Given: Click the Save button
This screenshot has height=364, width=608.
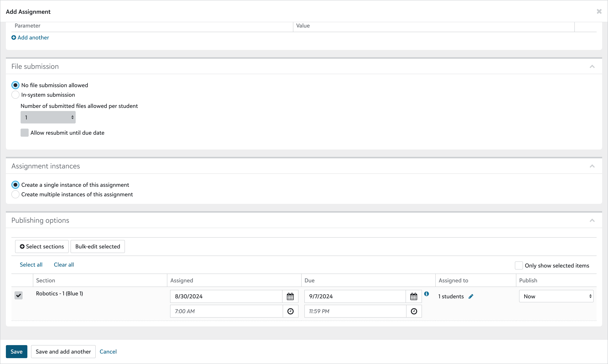Looking at the screenshot, I should point(17,352).
